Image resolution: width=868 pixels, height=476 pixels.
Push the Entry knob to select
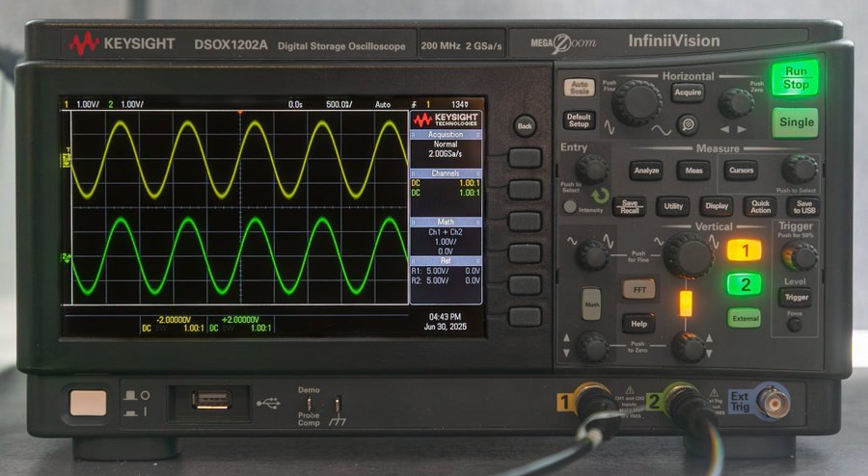tap(591, 169)
